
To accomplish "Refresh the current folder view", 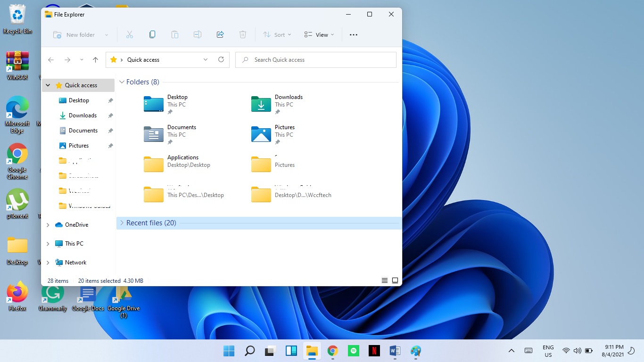I will (x=221, y=59).
